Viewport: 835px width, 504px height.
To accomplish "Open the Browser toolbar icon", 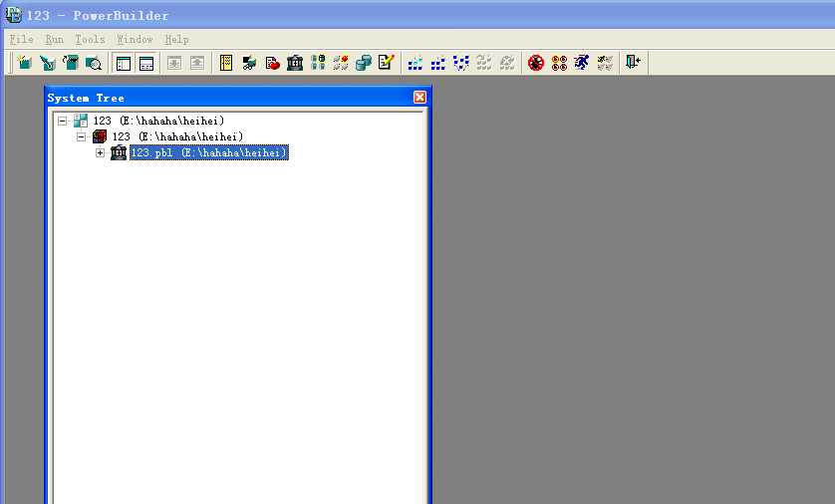I will (249, 63).
